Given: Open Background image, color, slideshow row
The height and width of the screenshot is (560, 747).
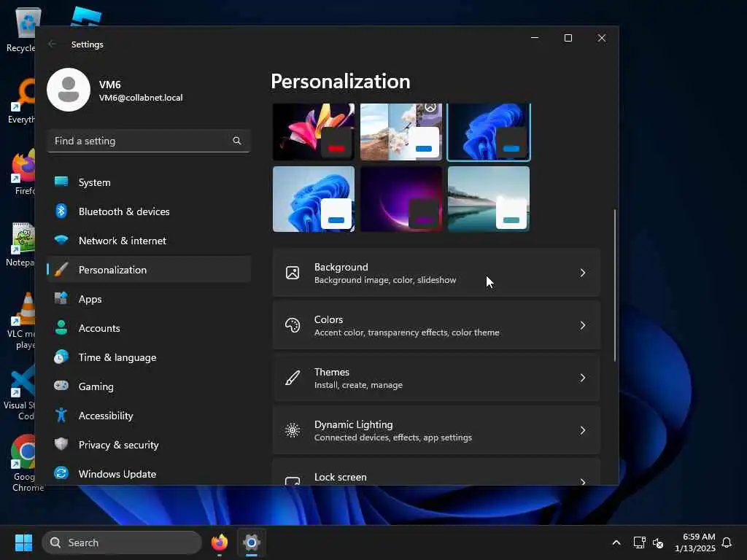Looking at the screenshot, I should point(436,273).
